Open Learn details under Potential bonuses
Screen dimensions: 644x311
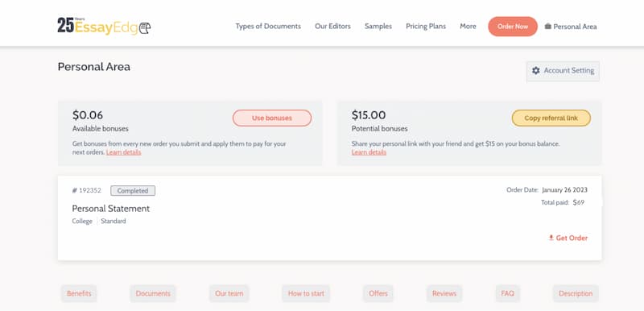pyautogui.click(x=369, y=152)
